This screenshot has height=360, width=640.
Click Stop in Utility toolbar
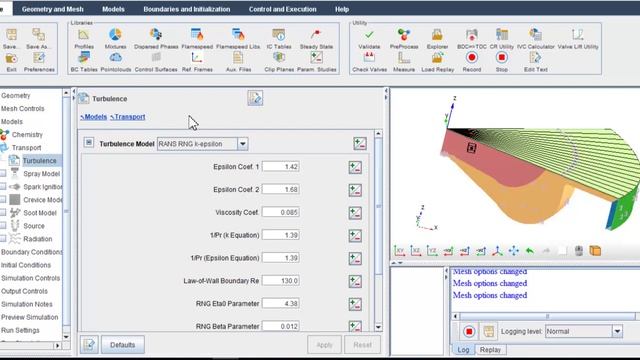coord(502,62)
